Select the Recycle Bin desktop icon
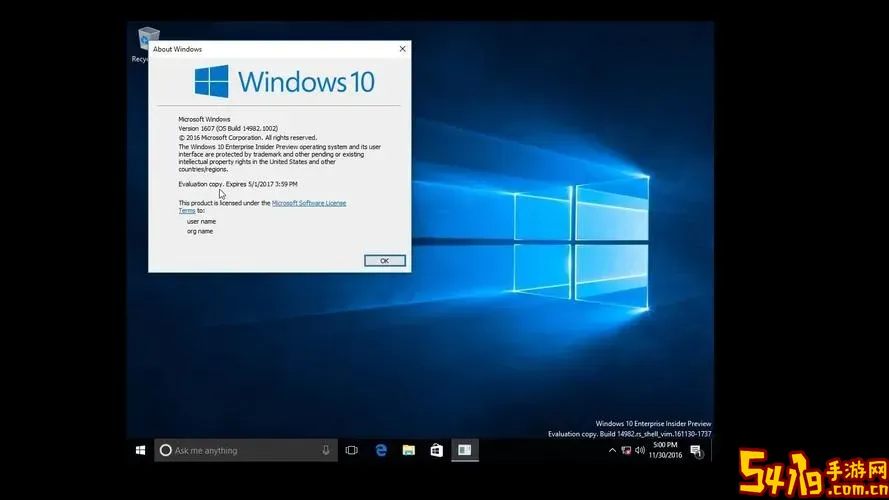 coord(143,44)
